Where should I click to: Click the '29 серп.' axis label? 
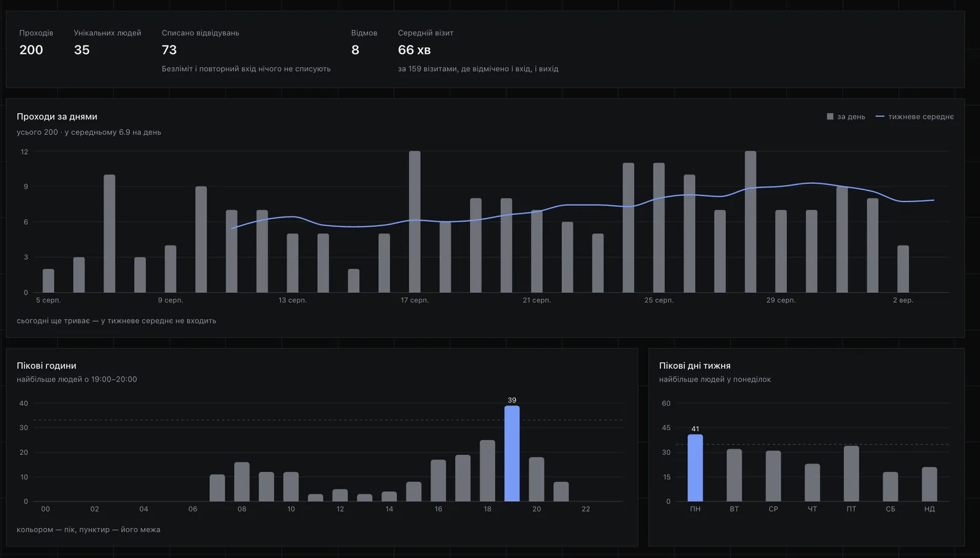pyautogui.click(x=781, y=300)
